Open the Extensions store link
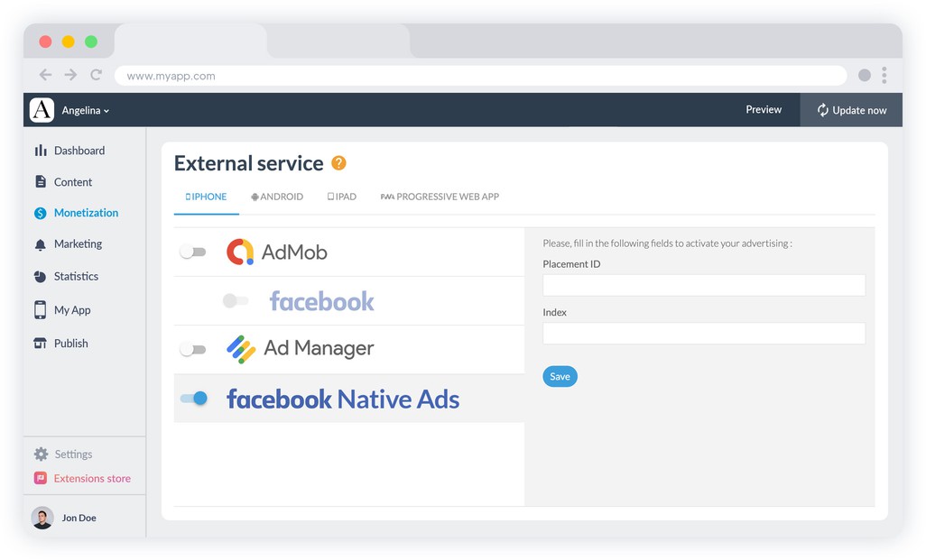This screenshot has width=926, height=560. (x=92, y=478)
